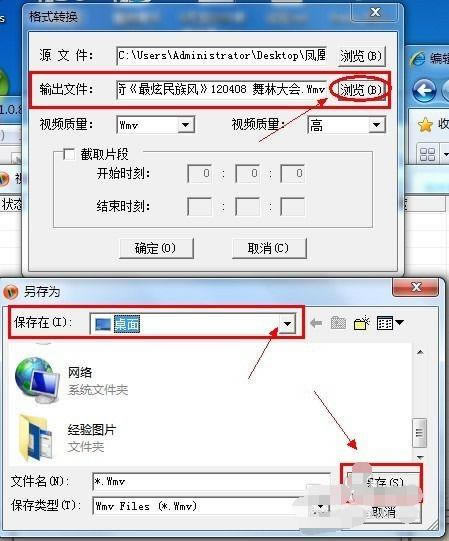Click the favorites star icon

coord(425,125)
